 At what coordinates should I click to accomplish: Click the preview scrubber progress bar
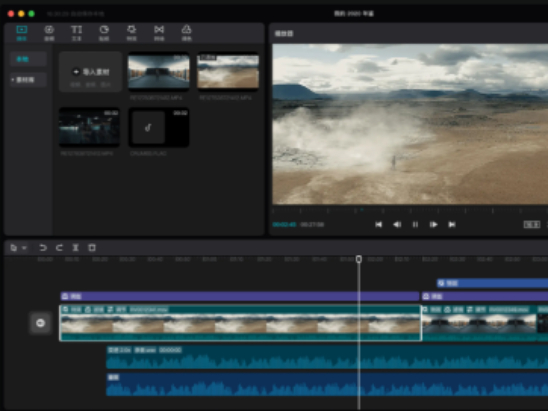tap(410, 210)
